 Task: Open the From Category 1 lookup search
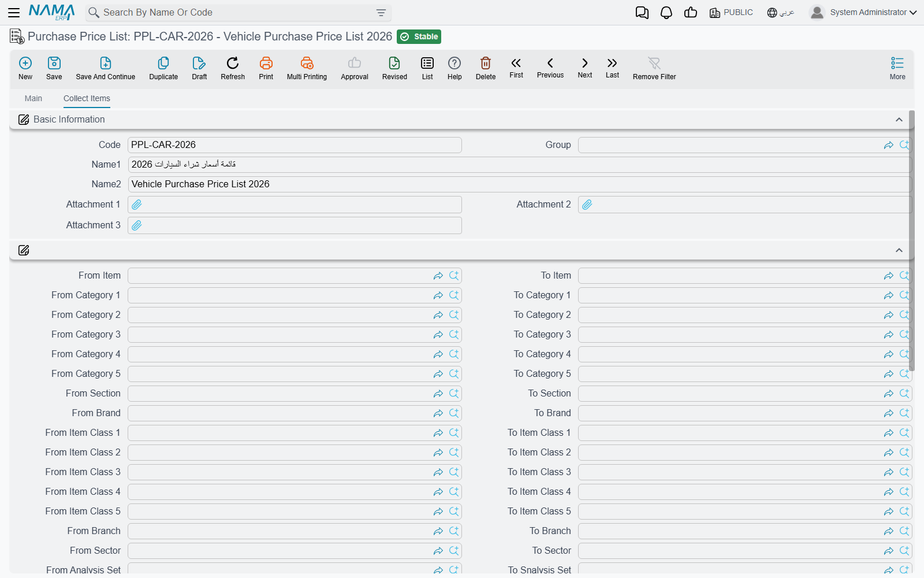454,295
